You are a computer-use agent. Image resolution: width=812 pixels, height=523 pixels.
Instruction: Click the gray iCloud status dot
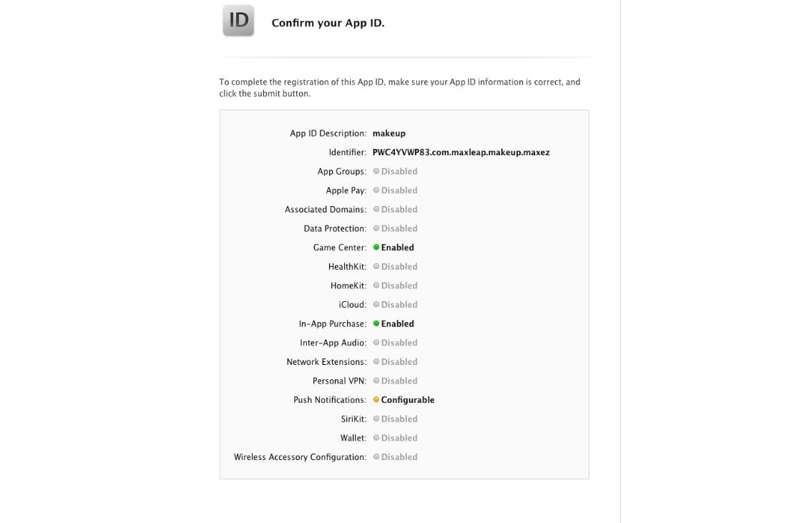pos(376,305)
